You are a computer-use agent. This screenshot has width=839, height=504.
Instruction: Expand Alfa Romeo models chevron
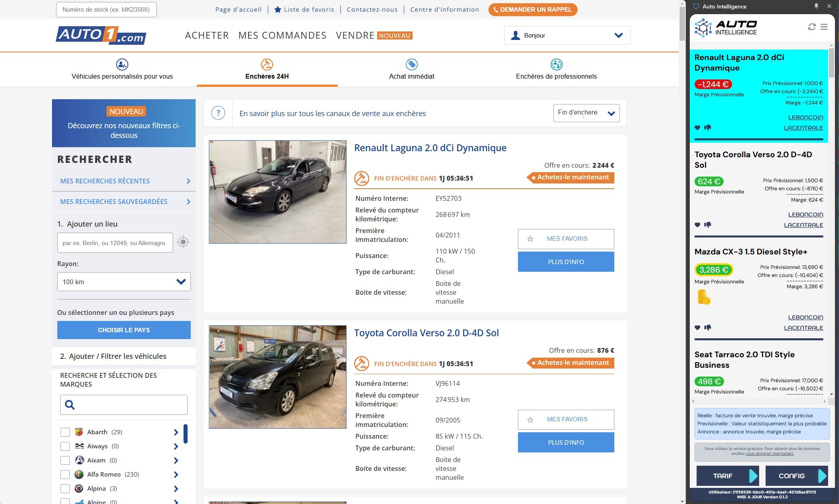pos(176,475)
